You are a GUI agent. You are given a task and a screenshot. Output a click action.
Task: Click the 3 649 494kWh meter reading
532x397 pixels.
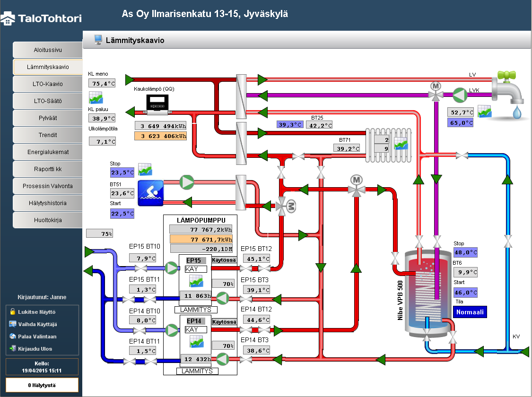pos(161,126)
